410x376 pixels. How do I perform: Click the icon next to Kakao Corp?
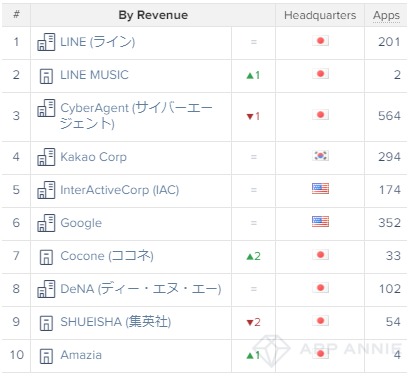46,157
